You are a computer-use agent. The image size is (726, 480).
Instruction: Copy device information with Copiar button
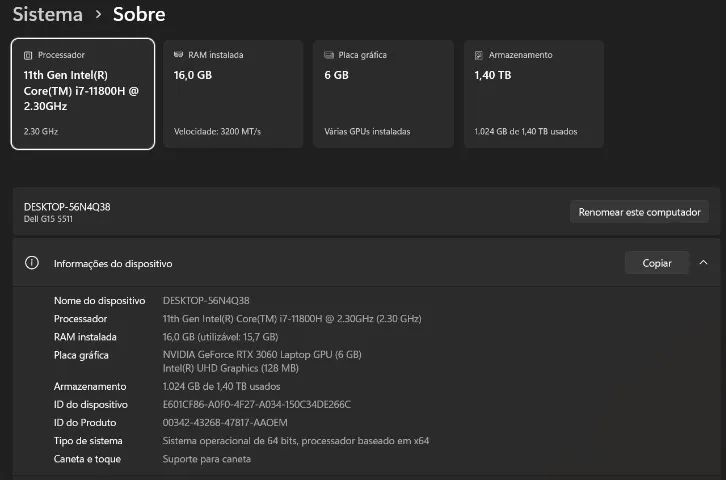click(x=657, y=263)
